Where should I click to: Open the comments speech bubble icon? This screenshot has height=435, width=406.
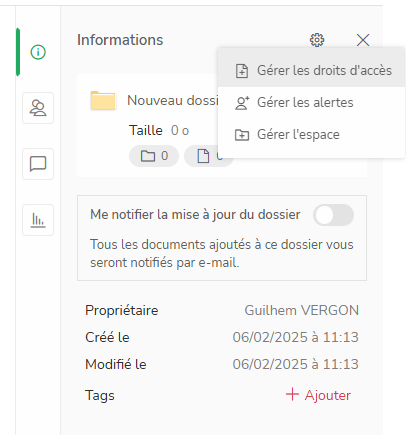[38, 164]
